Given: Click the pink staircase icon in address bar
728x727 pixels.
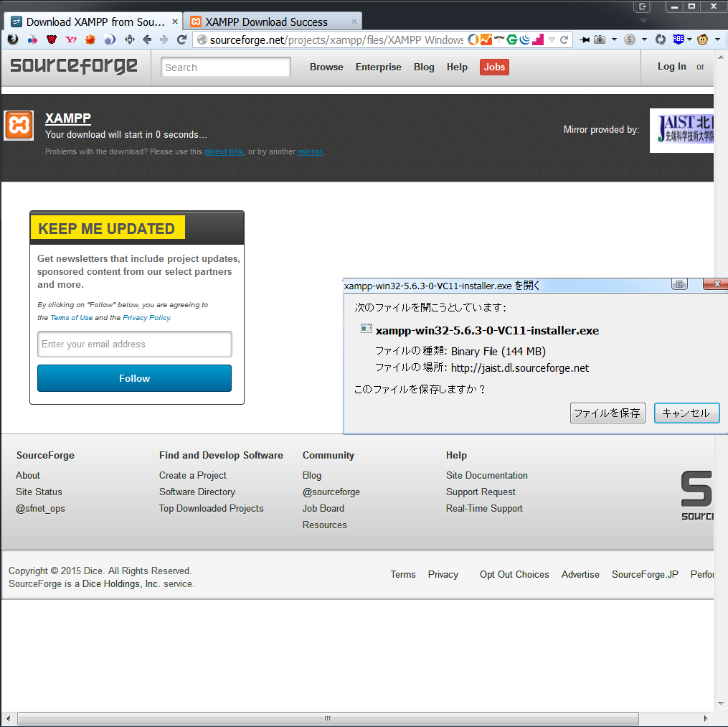Looking at the screenshot, I should (x=538, y=40).
